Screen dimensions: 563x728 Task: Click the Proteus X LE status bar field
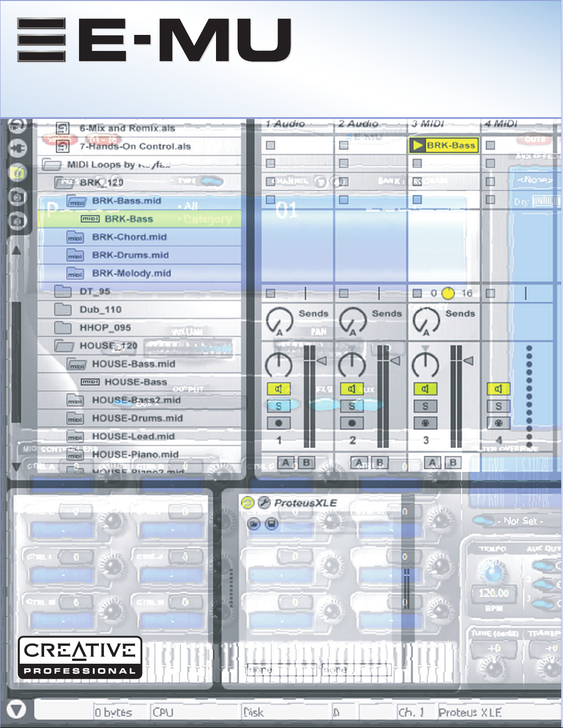pyautogui.click(x=500, y=712)
